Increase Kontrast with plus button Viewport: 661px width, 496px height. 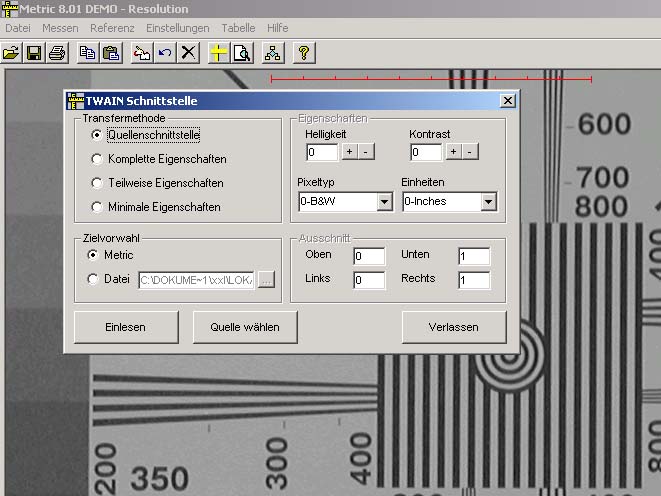click(x=454, y=152)
